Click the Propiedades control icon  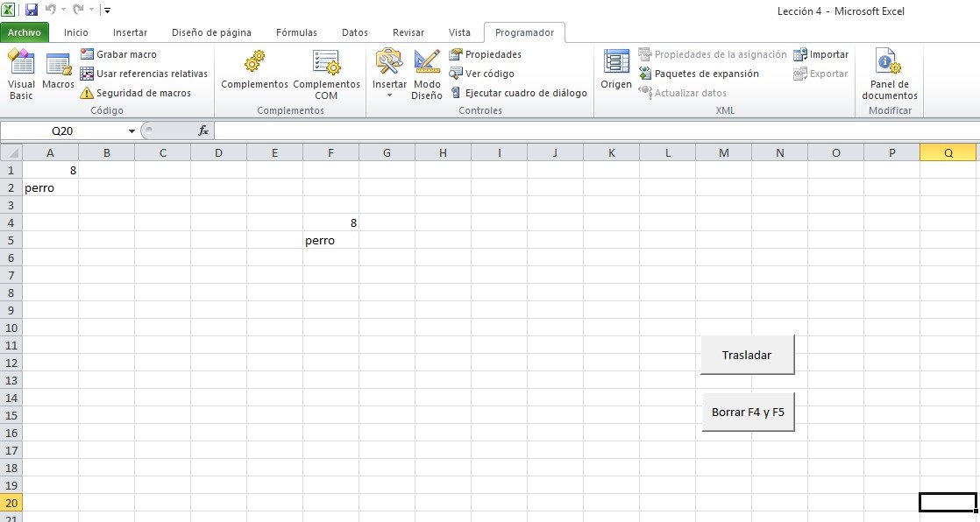(x=456, y=54)
